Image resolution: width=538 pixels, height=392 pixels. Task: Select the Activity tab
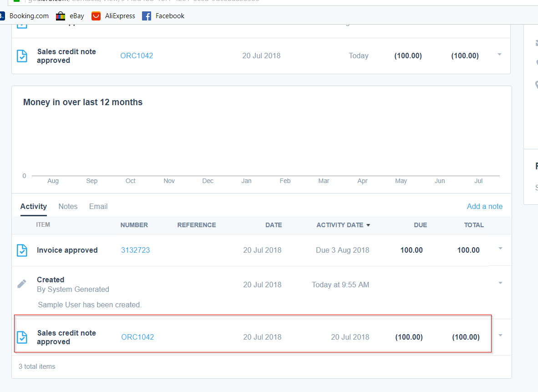[x=33, y=206]
